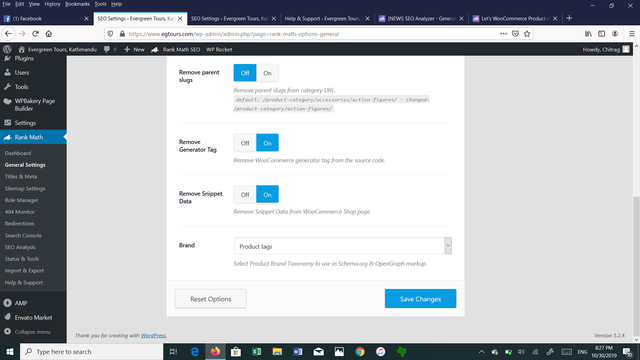This screenshot has width=640, height=360.
Task: Open File Explorer from the taskbar
Action: tap(277, 351)
